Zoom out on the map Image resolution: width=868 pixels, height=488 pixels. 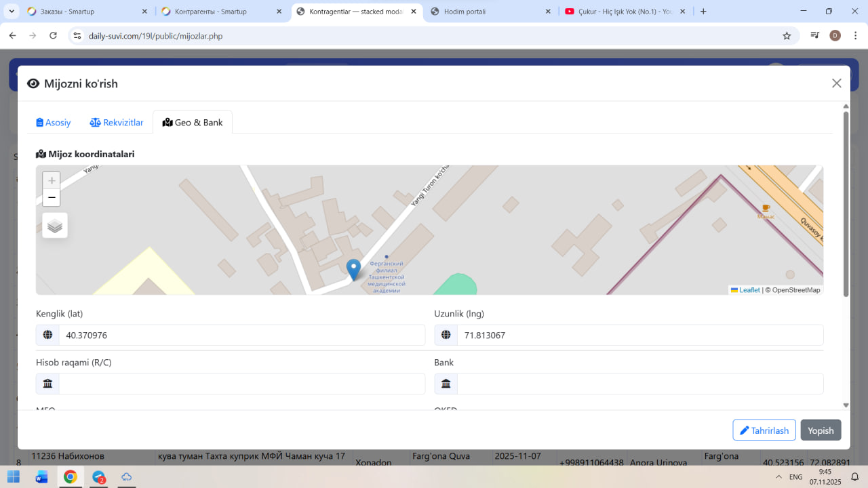point(52,198)
